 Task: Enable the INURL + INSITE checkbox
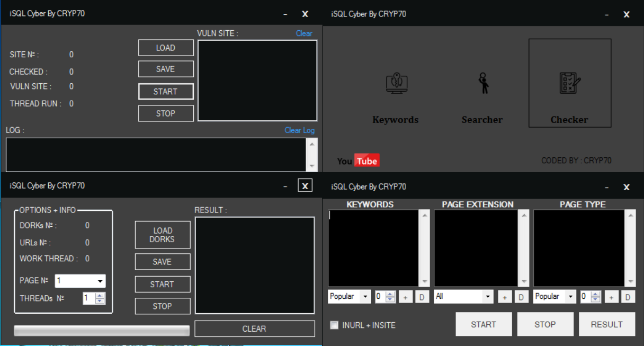[x=334, y=325]
